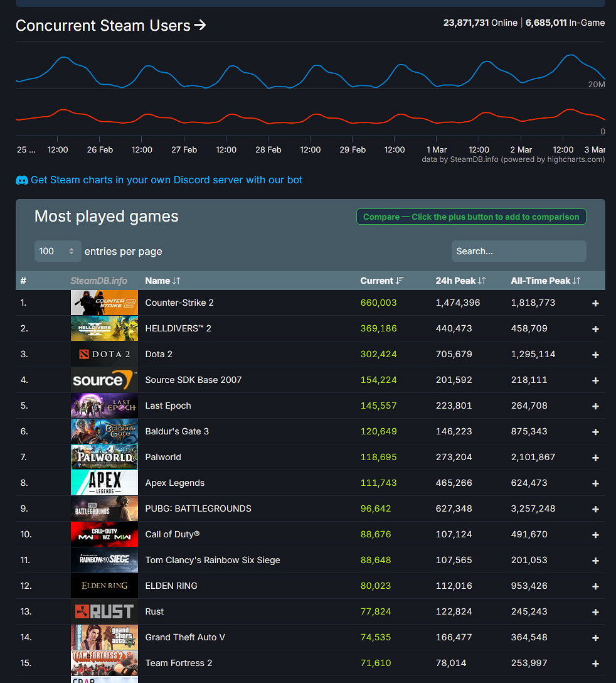Screen dimensions: 616x683
Task: Add ELDEN RING to the comparison
Action: point(595,586)
